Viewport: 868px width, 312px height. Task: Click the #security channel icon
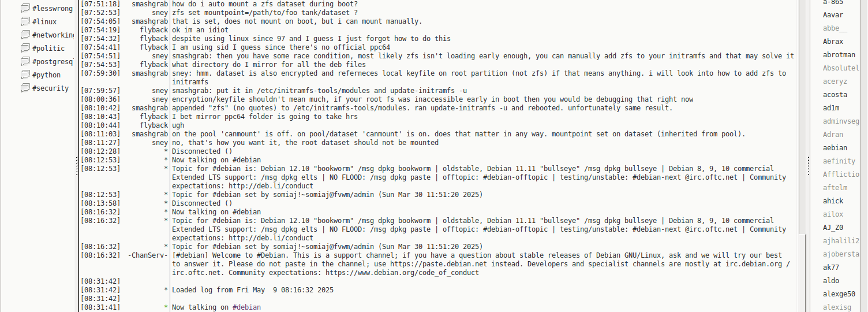[x=25, y=88]
